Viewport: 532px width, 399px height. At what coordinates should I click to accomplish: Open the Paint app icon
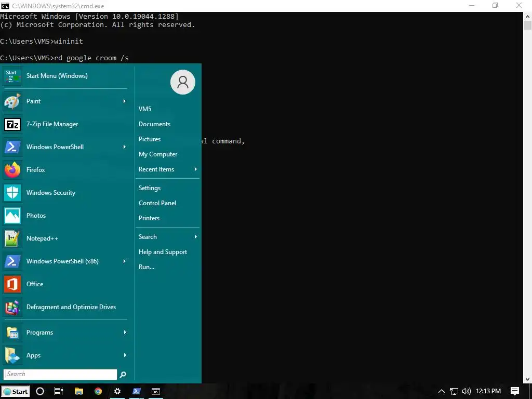click(x=12, y=101)
